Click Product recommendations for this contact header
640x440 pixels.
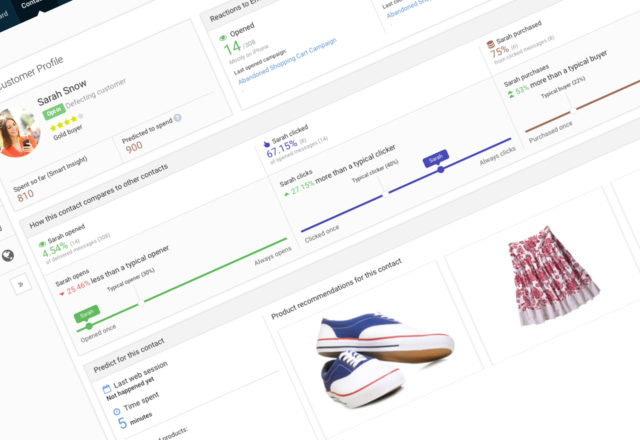point(337,289)
